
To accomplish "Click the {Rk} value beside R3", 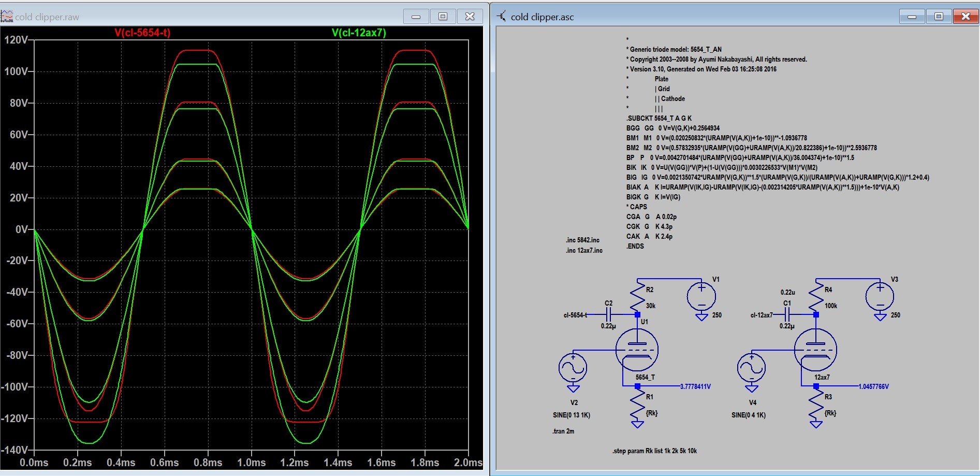I will click(830, 413).
